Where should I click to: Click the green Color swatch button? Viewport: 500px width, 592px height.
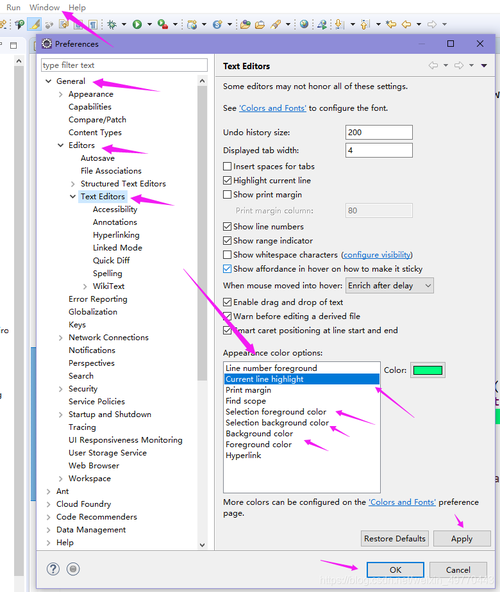[x=427, y=370]
